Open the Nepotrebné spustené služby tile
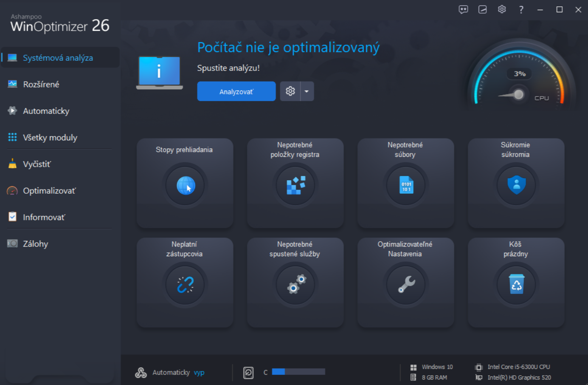This screenshot has width=588, height=385. click(x=295, y=283)
